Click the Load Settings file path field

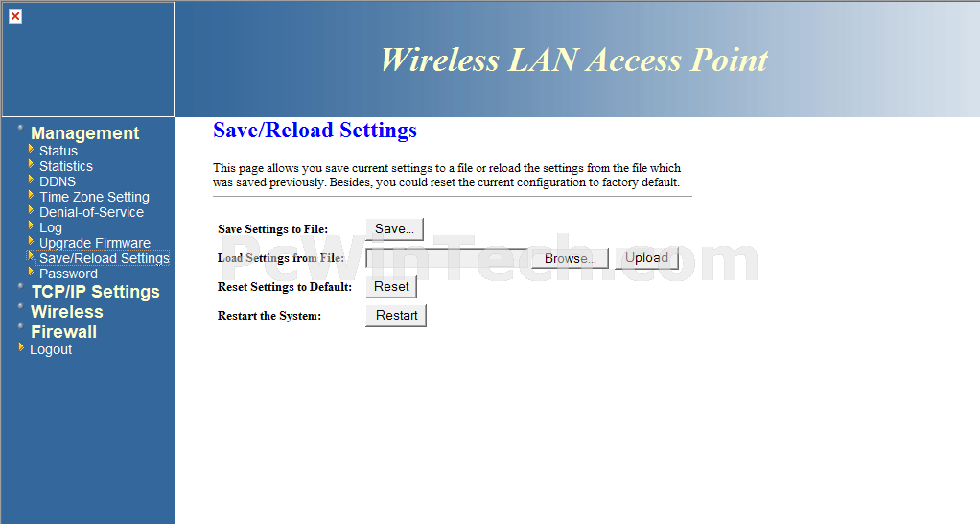pyautogui.click(x=448, y=258)
